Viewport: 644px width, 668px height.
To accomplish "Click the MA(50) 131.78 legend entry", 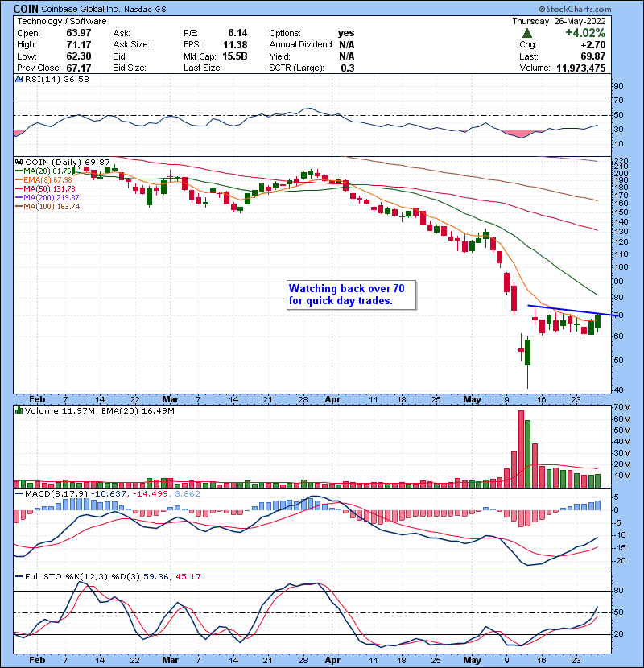I will click(45, 188).
